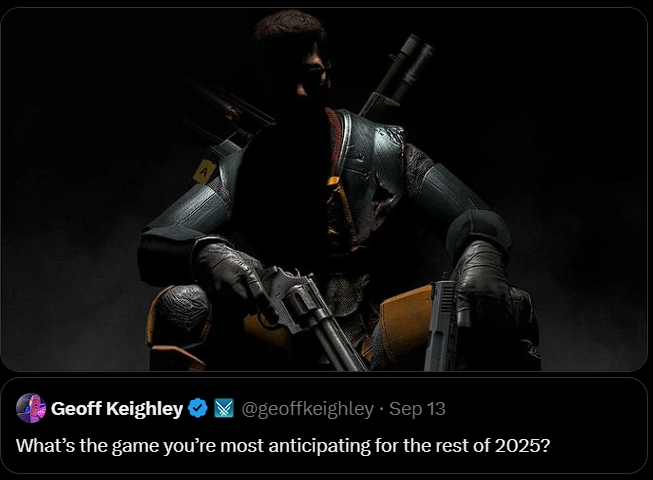The height and width of the screenshot is (480, 653).
Task: Open the @geoffkeighley handle link
Action: (x=307, y=408)
